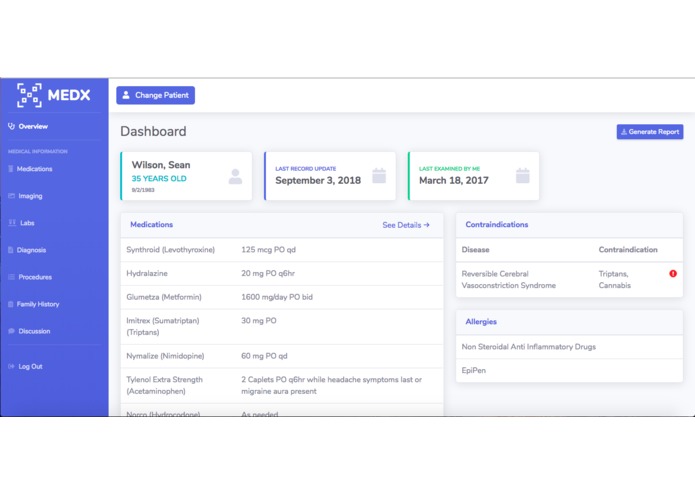Click the 30 mg PO dosage
695x494 pixels.
(258, 320)
